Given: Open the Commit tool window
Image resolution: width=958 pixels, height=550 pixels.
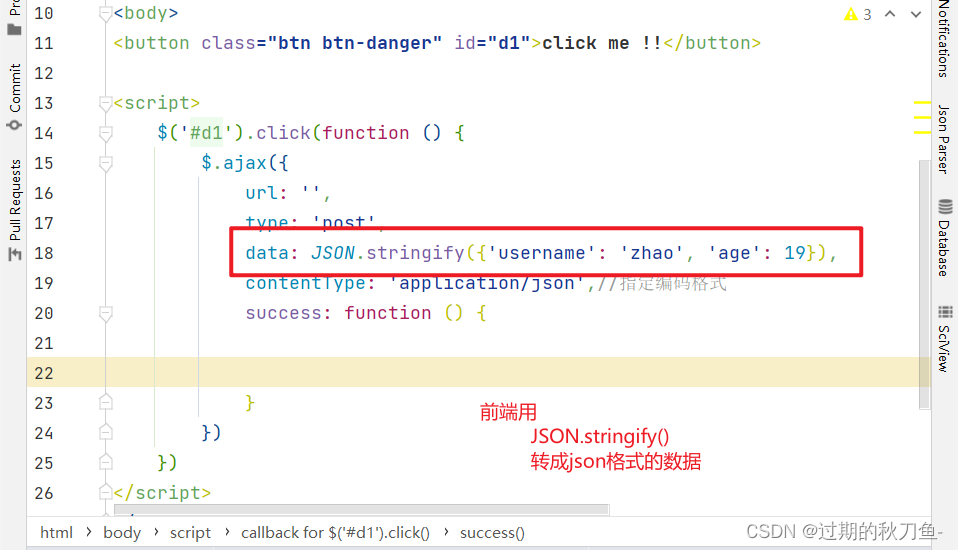Looking at the screenshot, I should coord(14,97).
